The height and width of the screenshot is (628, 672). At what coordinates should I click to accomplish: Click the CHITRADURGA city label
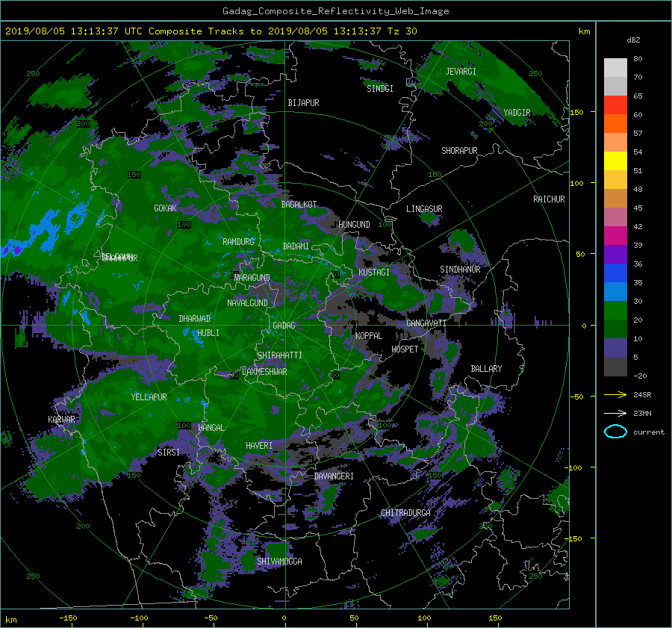(x=405, y=513)
